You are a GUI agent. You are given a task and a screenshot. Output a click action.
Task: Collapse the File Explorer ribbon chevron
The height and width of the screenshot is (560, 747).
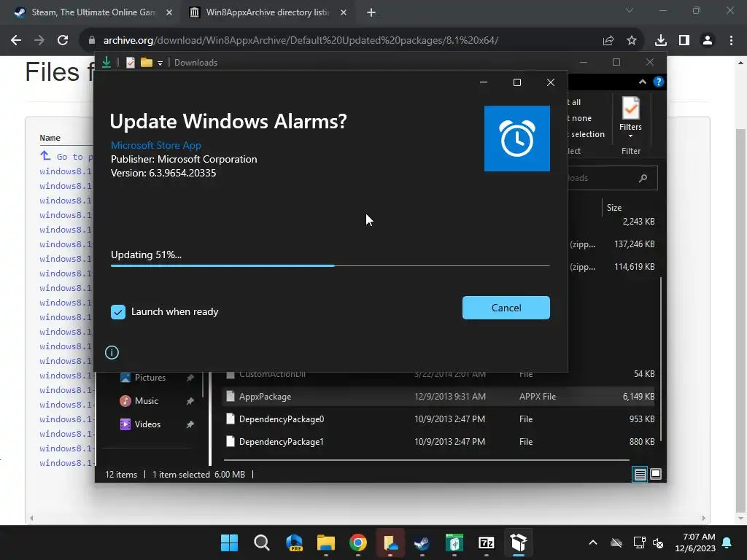(643, 82)
